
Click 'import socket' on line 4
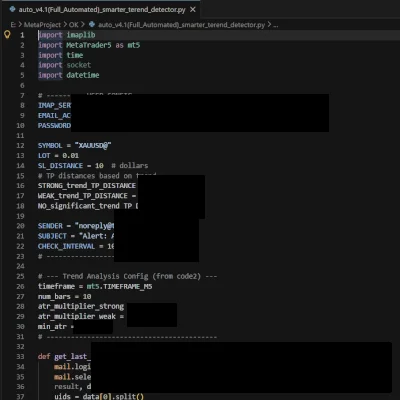tap(64, 65)
